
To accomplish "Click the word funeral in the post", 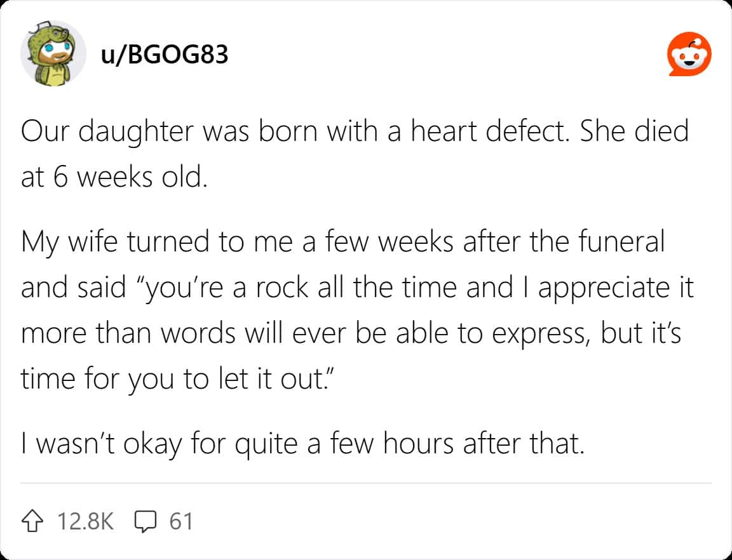I will click(621, 242).
